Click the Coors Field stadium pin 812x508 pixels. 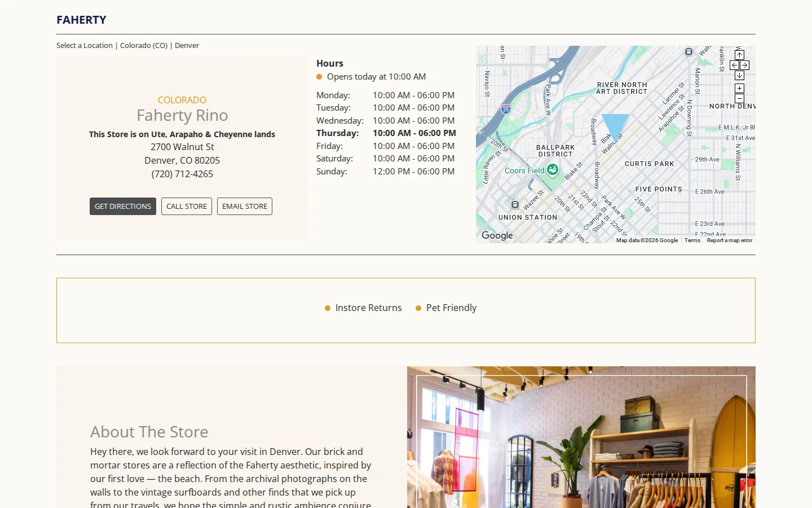(553, 170)
